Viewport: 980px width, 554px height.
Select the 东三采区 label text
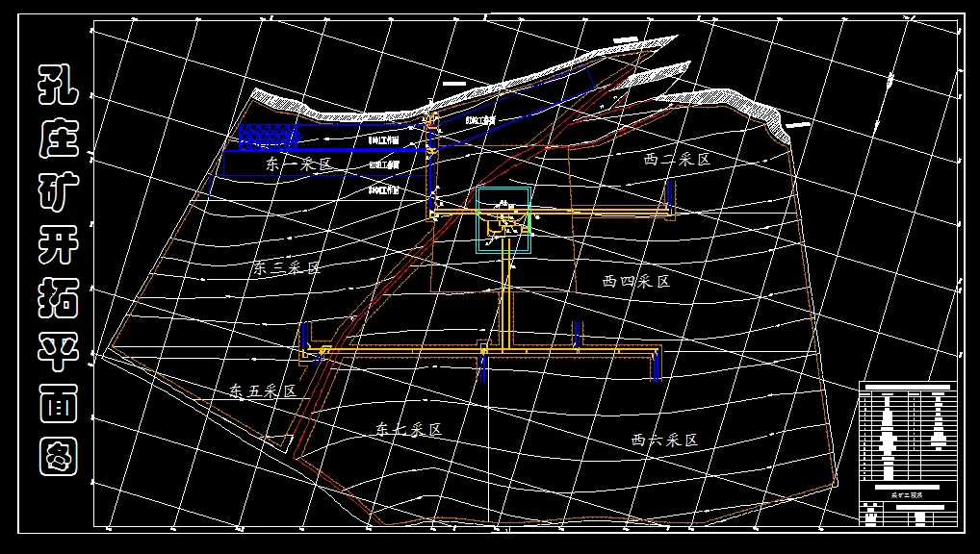286,268
